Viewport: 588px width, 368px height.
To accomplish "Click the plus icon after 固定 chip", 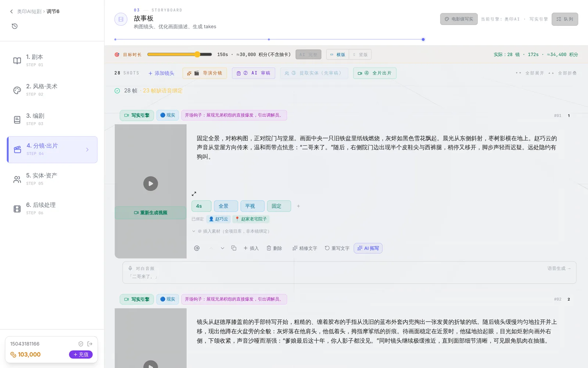I will point(298,206).
